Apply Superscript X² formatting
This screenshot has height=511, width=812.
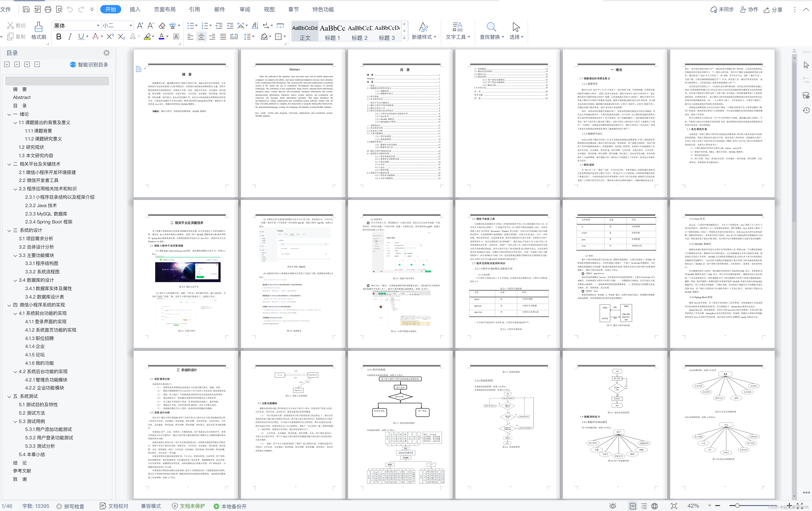click(110, 36)
